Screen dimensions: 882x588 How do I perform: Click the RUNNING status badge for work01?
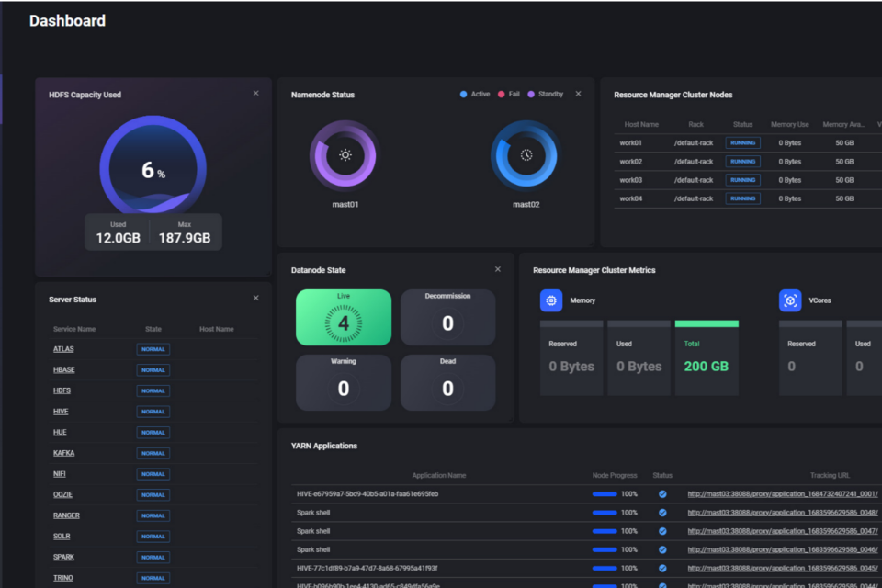click(x=742, y=143)
